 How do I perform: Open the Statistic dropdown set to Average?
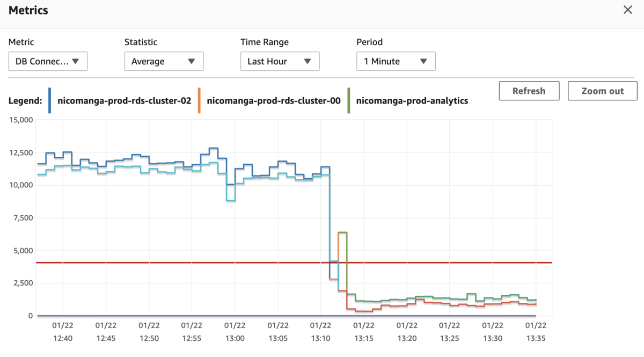[164, 61]
